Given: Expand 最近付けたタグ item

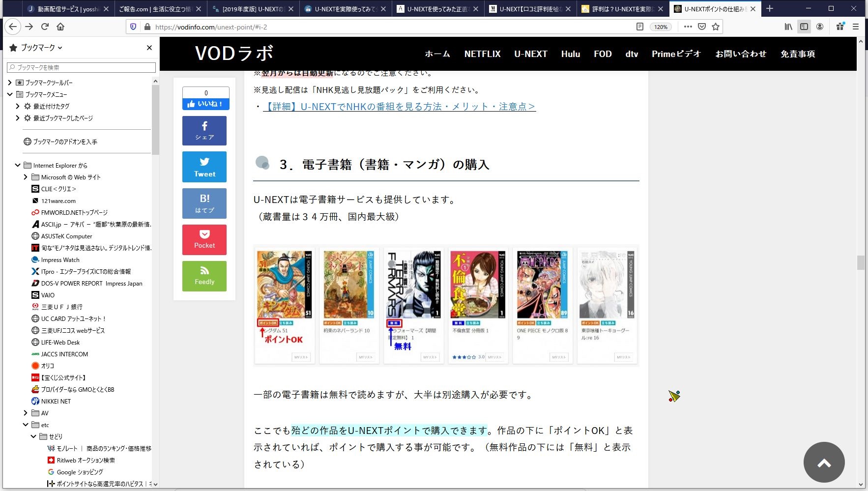Looking at the screenshot, I should pyautogui.click(x=18, y=106).
